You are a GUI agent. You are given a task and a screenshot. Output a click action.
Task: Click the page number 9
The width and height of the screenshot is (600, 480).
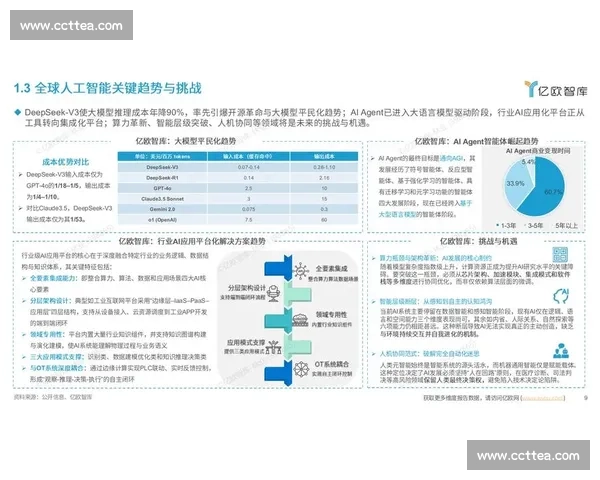(x=586, y=398)
